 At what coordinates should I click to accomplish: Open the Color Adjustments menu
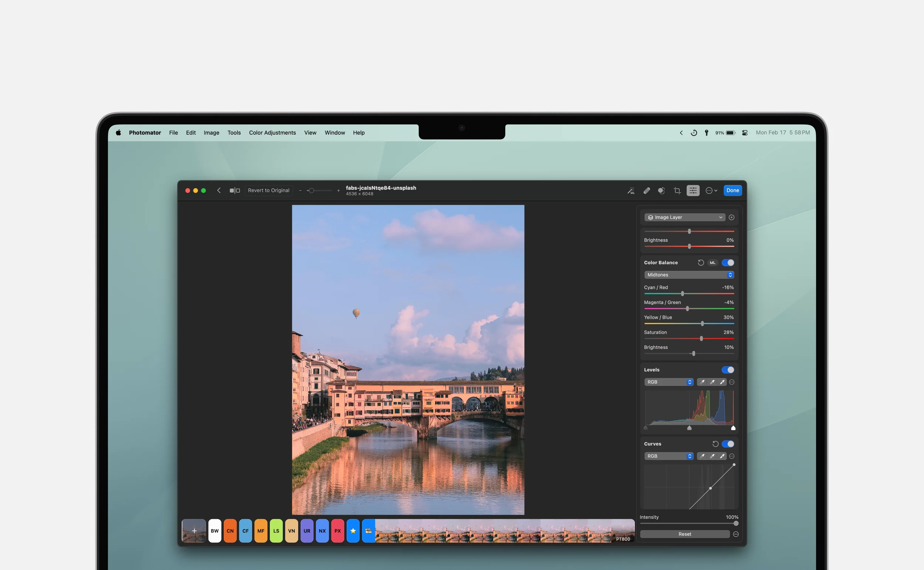[272, 133]
